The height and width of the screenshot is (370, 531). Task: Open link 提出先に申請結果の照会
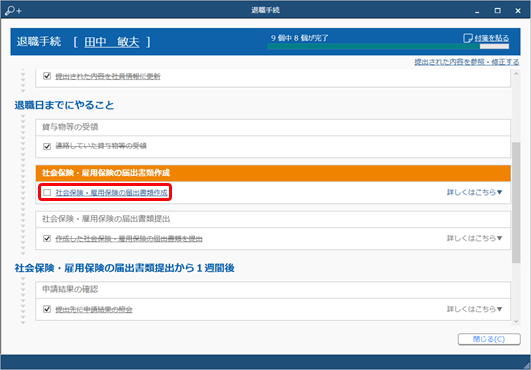pos(94,309)
